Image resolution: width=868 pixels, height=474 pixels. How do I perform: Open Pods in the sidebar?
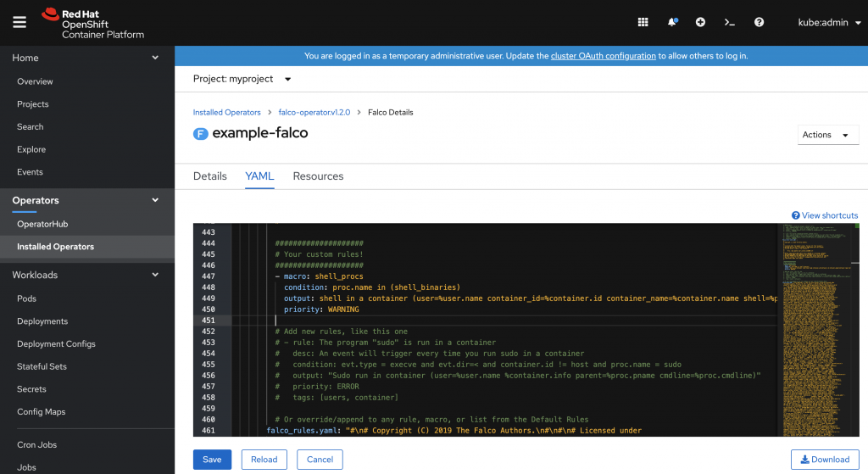click(26, 298)
